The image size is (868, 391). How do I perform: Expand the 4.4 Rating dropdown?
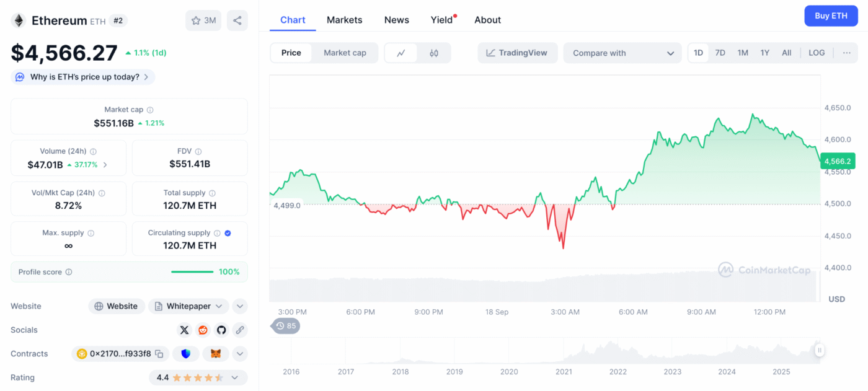pos(198,377)
